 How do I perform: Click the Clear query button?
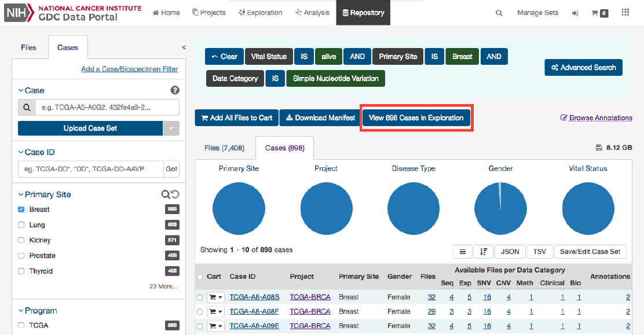click(224, 57)
